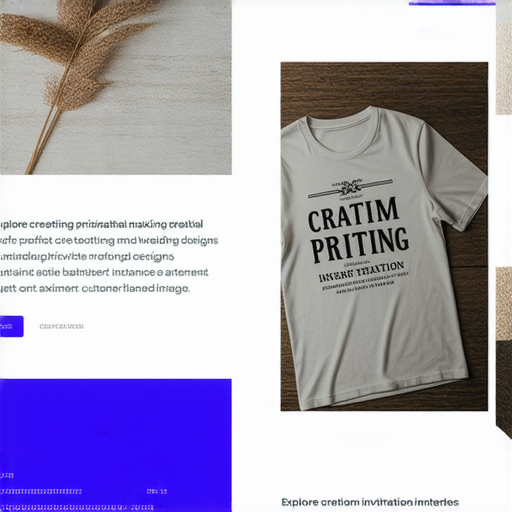
Task: Select the CRATIM PRITING headline on shirt
Action: coord(358,230)
